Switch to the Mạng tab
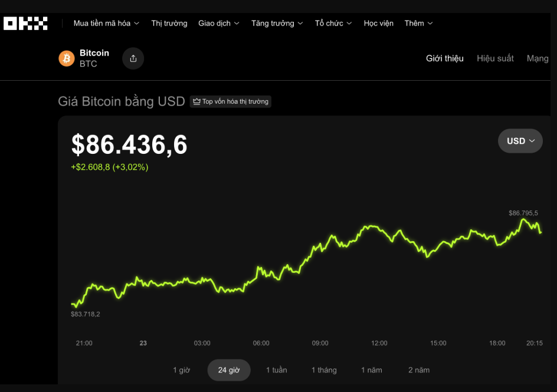Screen dimensions: 557x392 538,58
